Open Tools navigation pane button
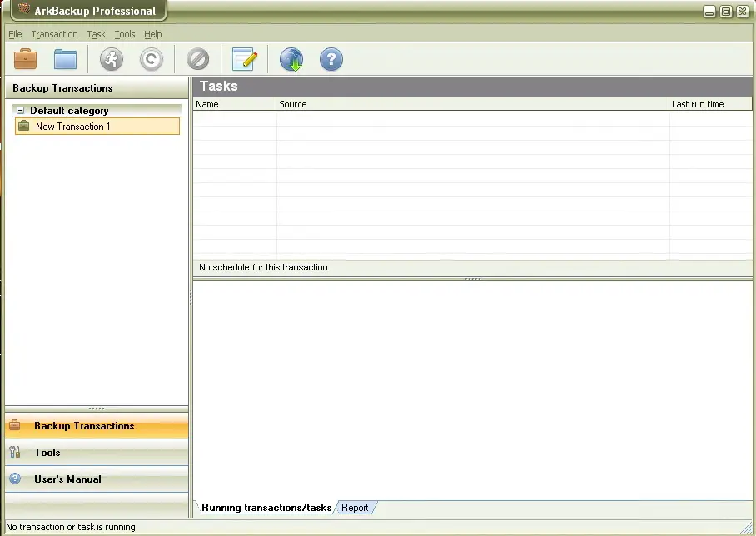 pyautogui.click(x=97, y=453)
